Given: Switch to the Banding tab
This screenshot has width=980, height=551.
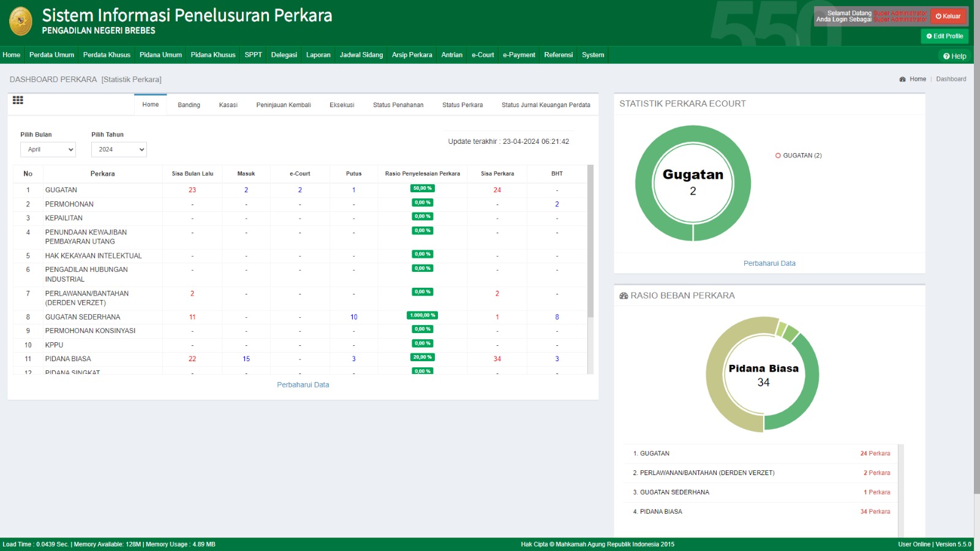Looking at the screenshot, I should point(189,105).
